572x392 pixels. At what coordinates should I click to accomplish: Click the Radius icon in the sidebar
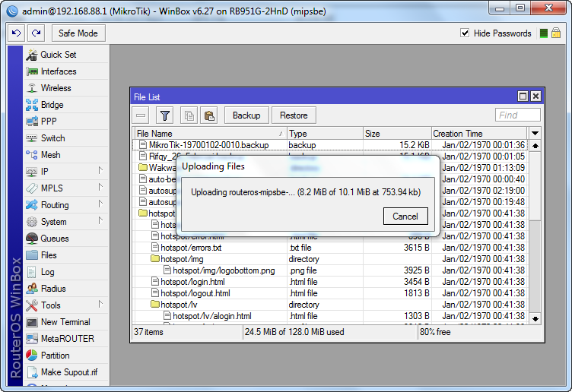[x=32, y=289]
